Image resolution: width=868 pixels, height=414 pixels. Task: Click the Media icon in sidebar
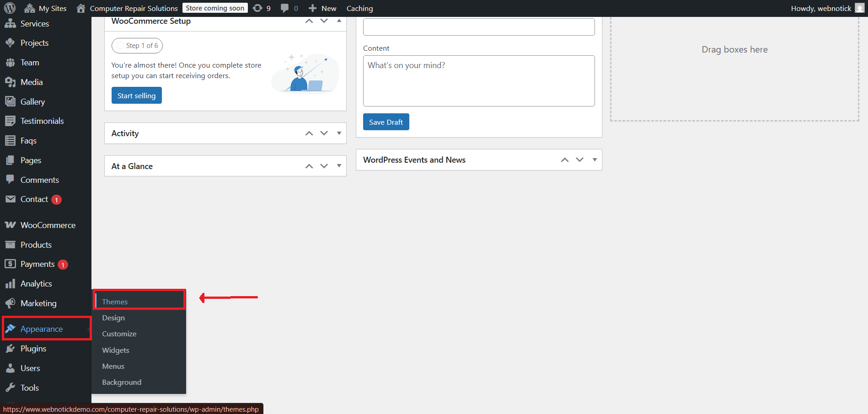10,82
